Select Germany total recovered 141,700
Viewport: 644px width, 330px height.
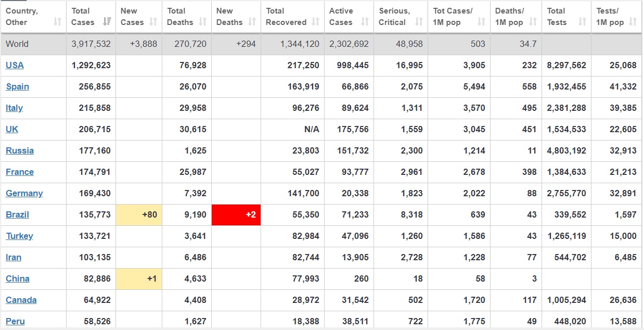(303, 193)
